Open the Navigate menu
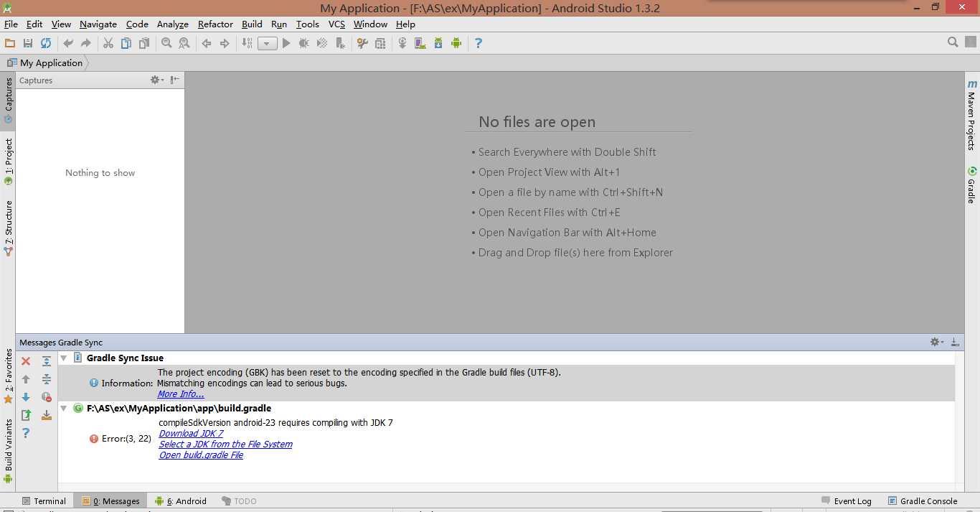Image resolution: width=980 pixels, height=512 pixels. click(98, 24)
